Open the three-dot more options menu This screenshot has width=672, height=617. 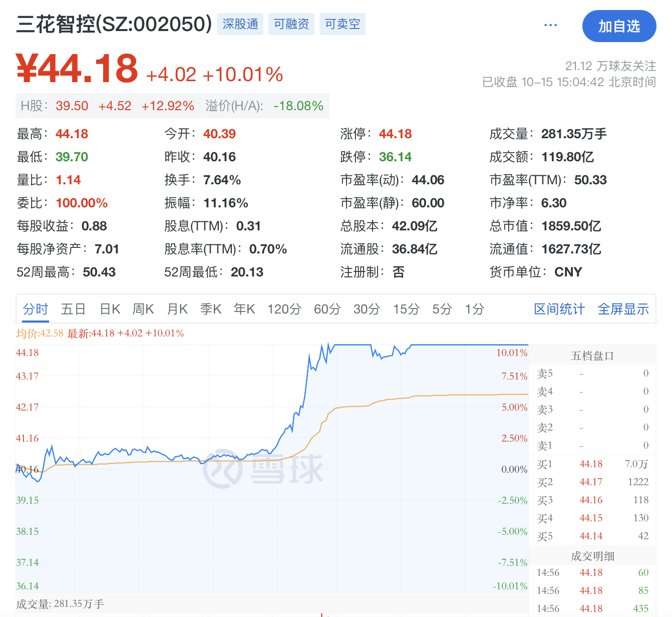pyautogui.click(x=550, y=25)
